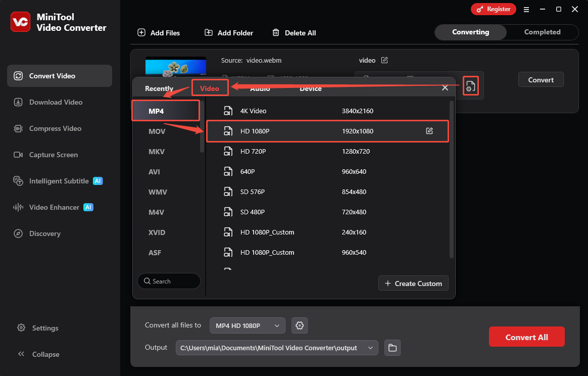The width and height of the screenshot is (588, 376).
Task: Open the Audio tab in format popup
Action: (260, 88)
